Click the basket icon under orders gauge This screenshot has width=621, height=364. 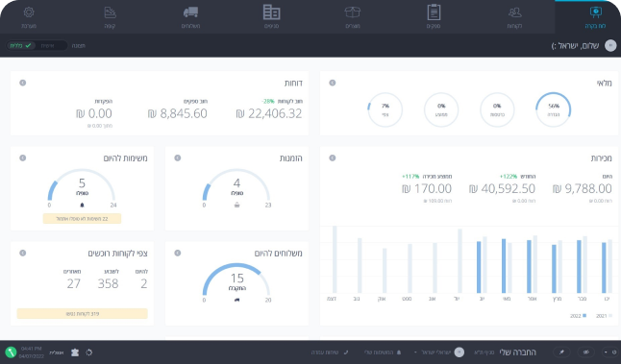(x=236, y=205)
